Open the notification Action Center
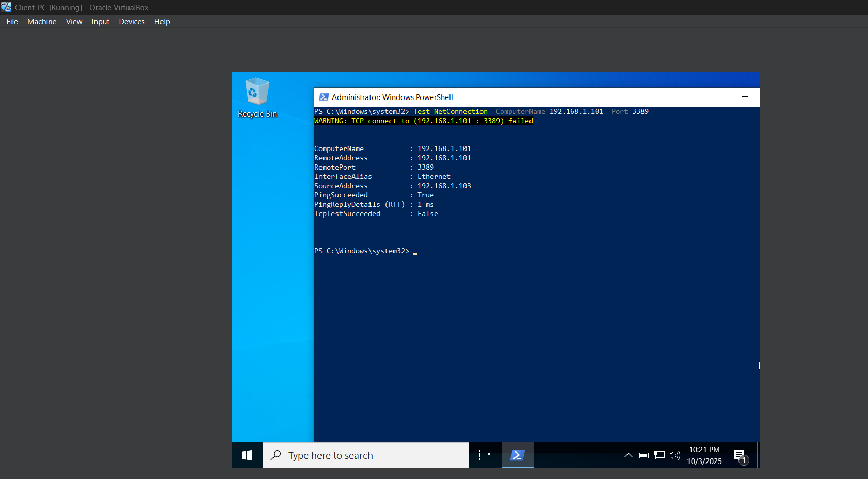The width and height of the screenshot is (868, 479). tap(741, 456)
